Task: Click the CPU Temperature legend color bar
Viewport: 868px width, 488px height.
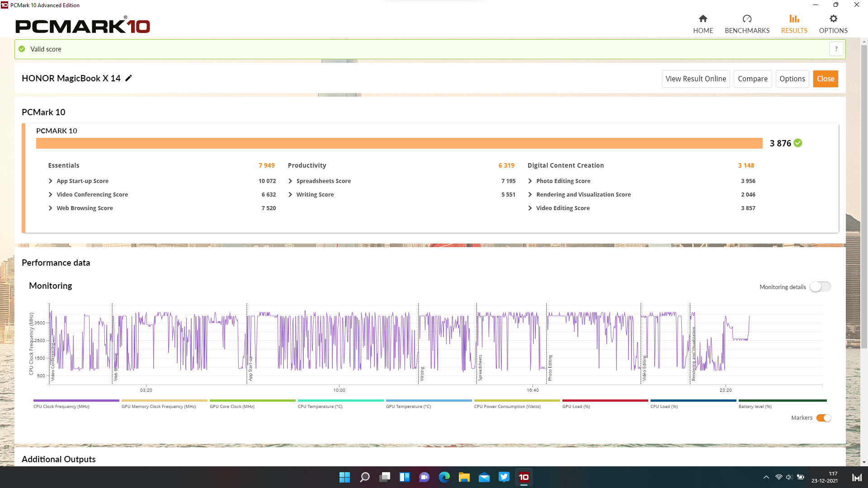Action: click(340, 400)
